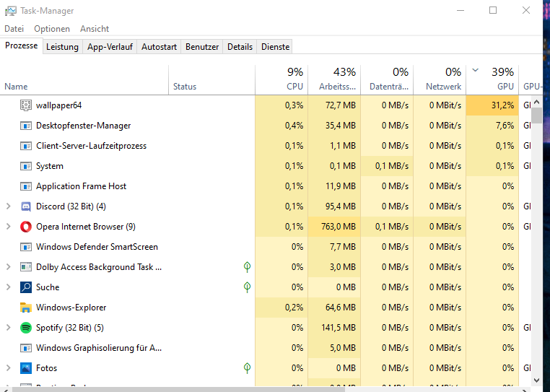Screen dimensions: 550x392
Task: Click the green leaf icon for Fotos
Action: pyautogui.click(x=247, y=368)
